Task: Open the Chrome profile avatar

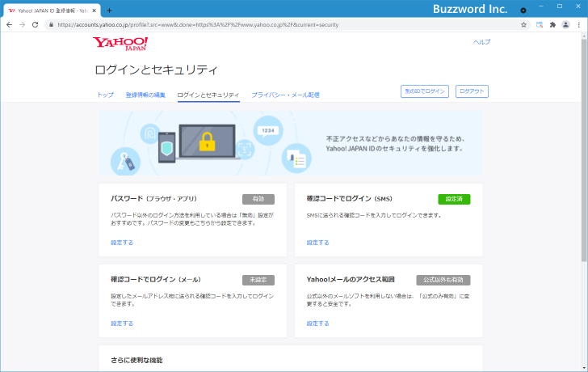Action: pos(565,25)
